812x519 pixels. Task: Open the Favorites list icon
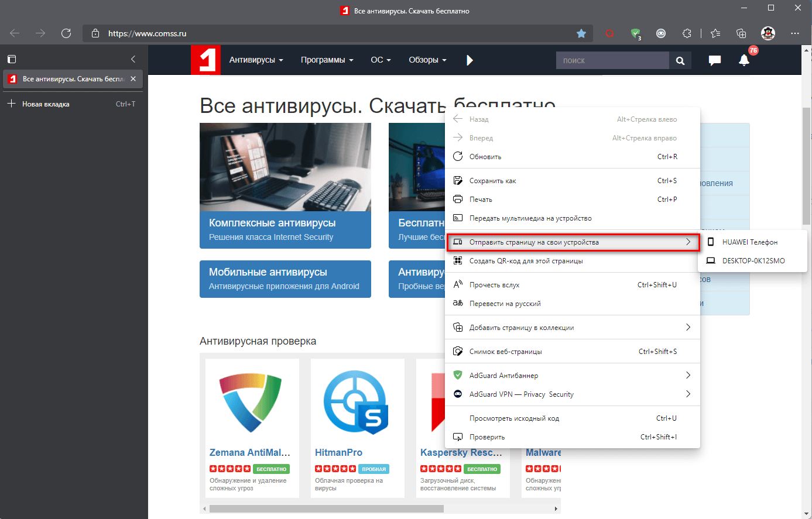[715, 33]
